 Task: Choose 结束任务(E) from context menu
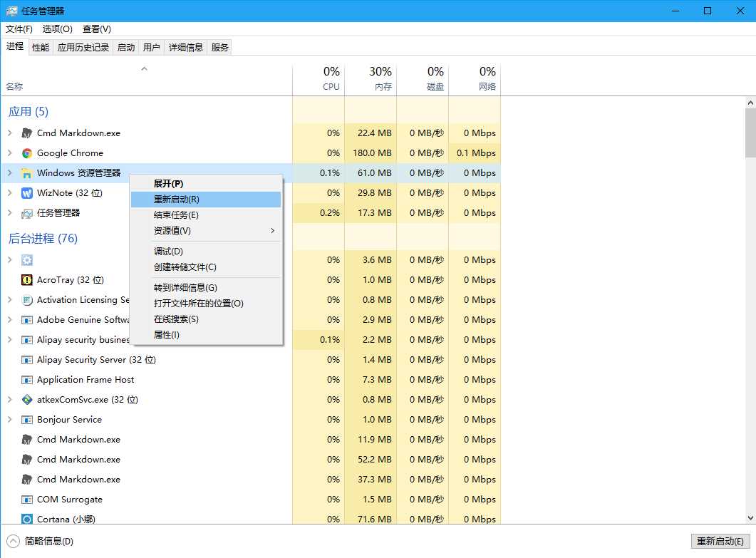click(176, 215)
